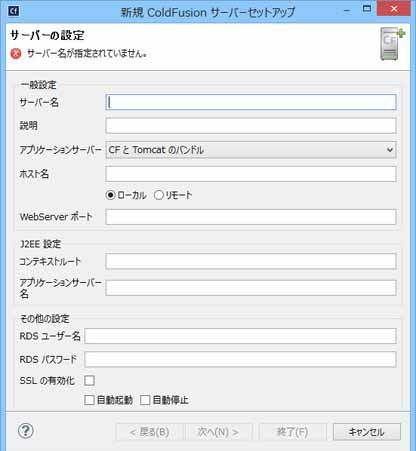The width and height of the screenshot is (416, 451).
Task: Minimize the dialog window
Action: (x=347, y=10)
